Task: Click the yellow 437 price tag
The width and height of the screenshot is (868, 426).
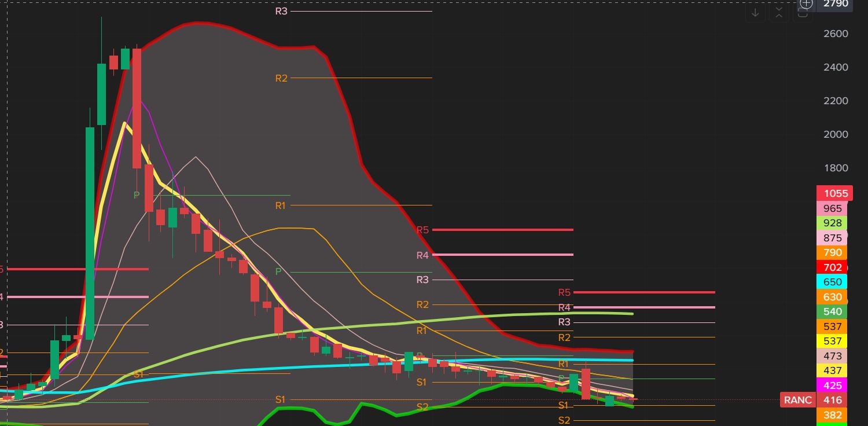Action: 832,370
